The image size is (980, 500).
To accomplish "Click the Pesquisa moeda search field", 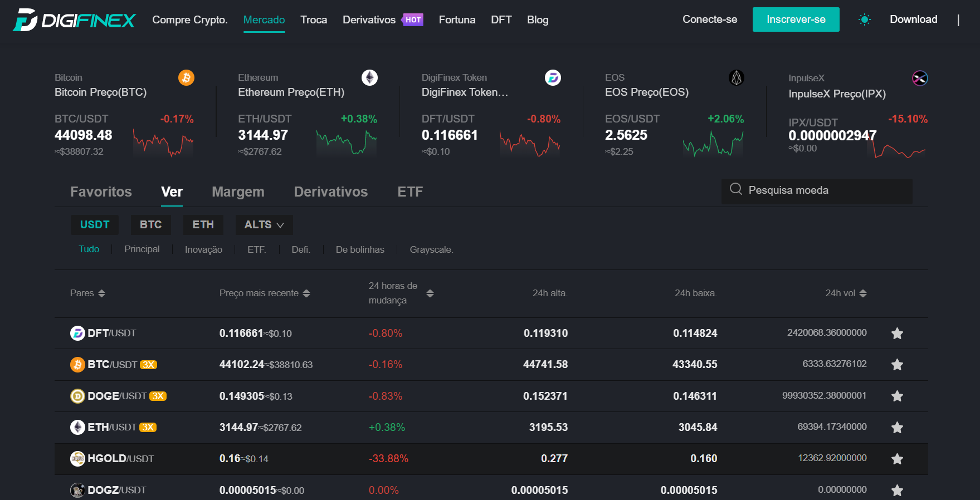I will coord(817,190).
